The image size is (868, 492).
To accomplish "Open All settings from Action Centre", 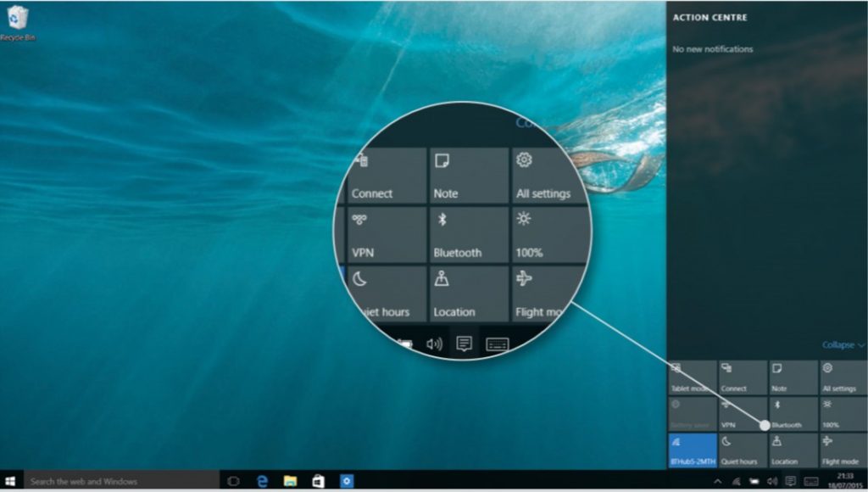I will [843, 377].
